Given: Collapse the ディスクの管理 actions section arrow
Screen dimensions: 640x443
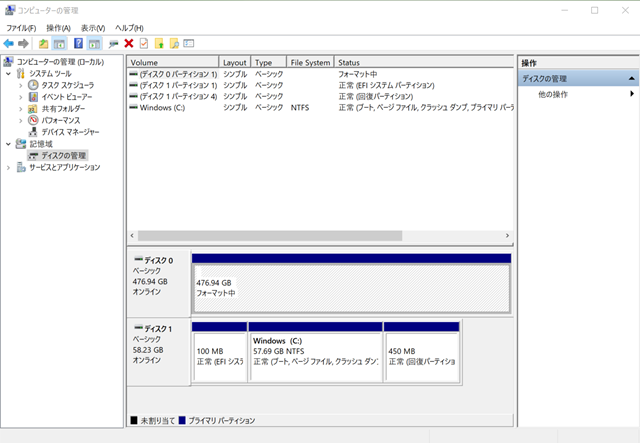Looking at the screenshot, I should [x=631, y=78].
